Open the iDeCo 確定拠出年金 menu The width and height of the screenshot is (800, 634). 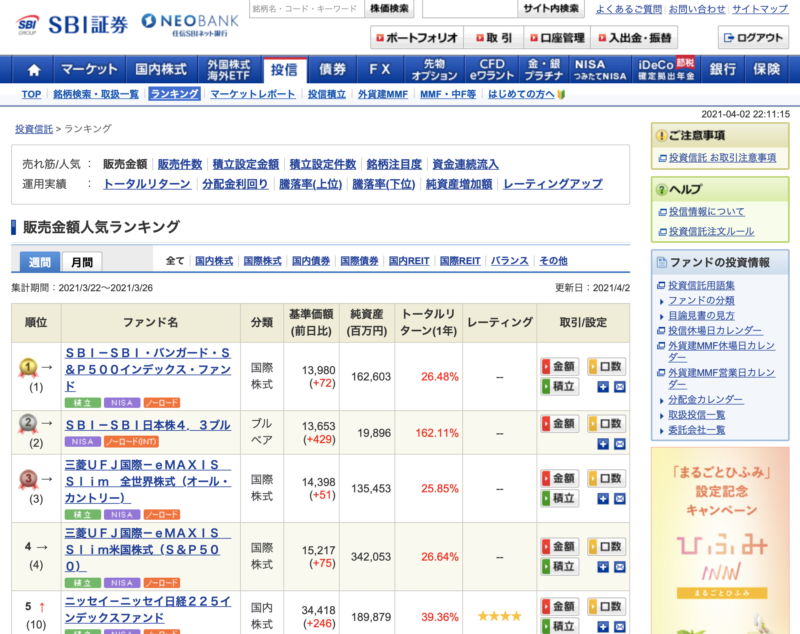666,69
